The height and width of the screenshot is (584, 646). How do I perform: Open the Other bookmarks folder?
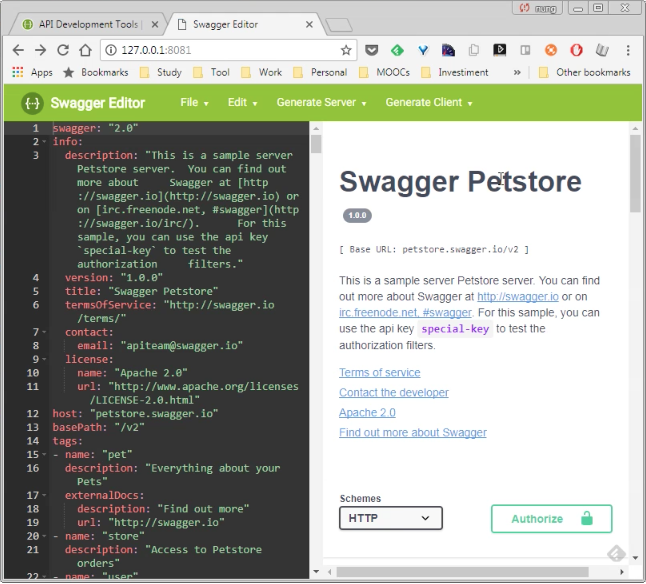(584, 72)
